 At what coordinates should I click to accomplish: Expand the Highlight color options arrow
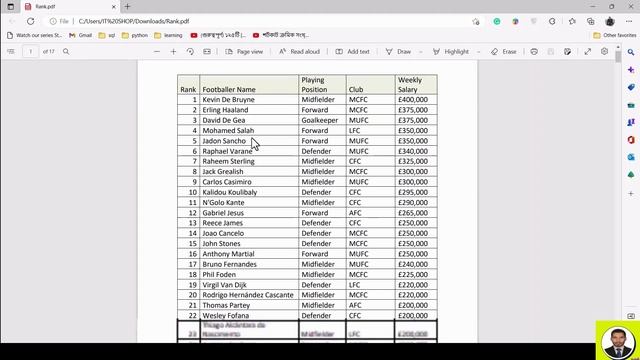(x=478, y=52)
